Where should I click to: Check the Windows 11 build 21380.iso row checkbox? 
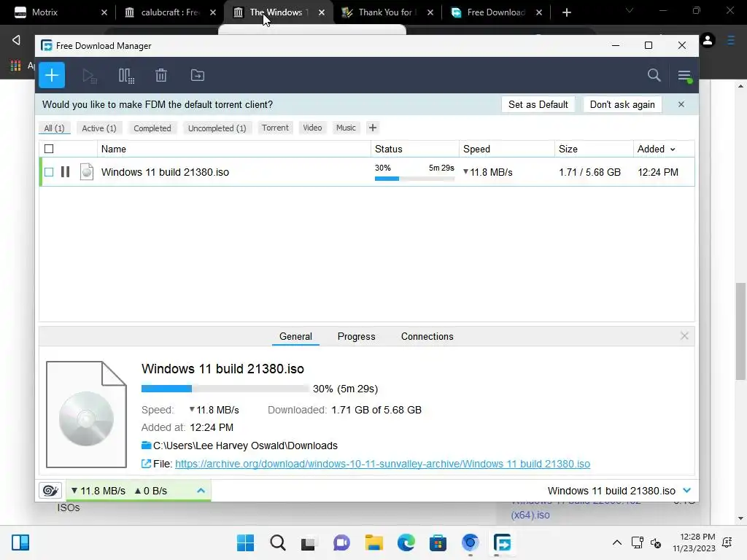[x=49, y=172]
